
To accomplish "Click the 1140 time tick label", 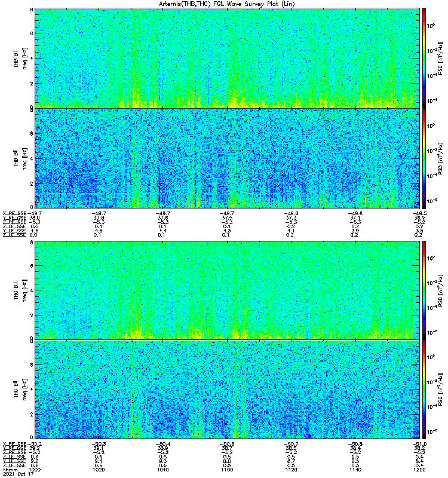I will pyautogui.click(x=355, y=470).
